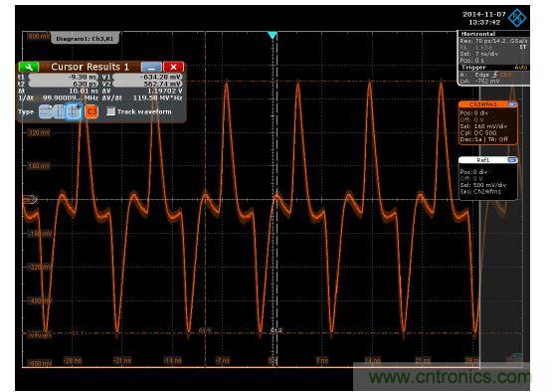Viewport: 552px width, 392px height.
Task: Select the vertical cursor type icon
Action: [x=59, y=112]
